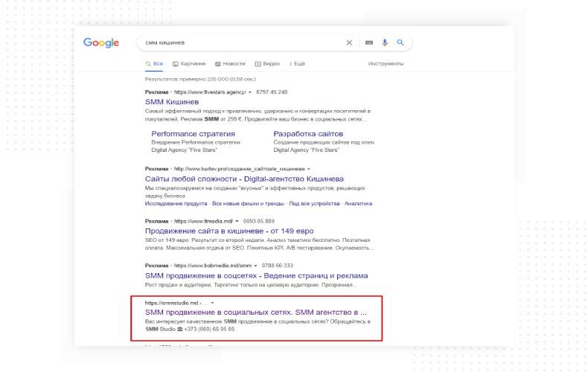Clear the search query with the X icon
This screenshot has height=372, width=588.
349,42
